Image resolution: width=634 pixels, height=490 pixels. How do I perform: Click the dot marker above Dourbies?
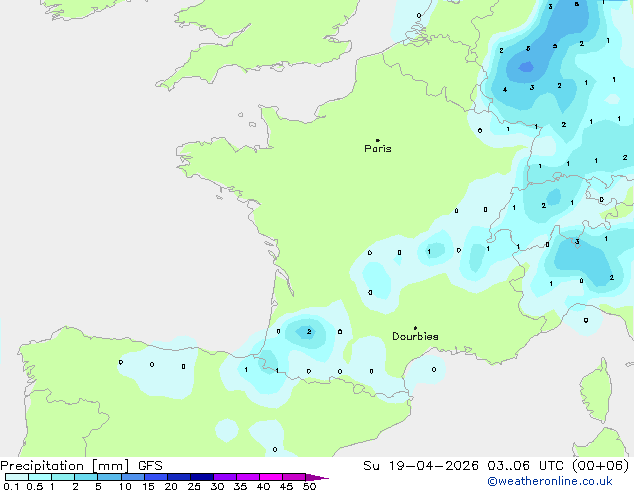coord(415,328)
